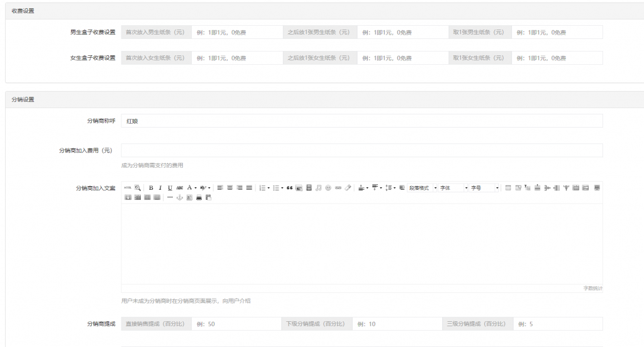Open font color dropdown arrow
The image size is (644, 347).
coord(196,188)
